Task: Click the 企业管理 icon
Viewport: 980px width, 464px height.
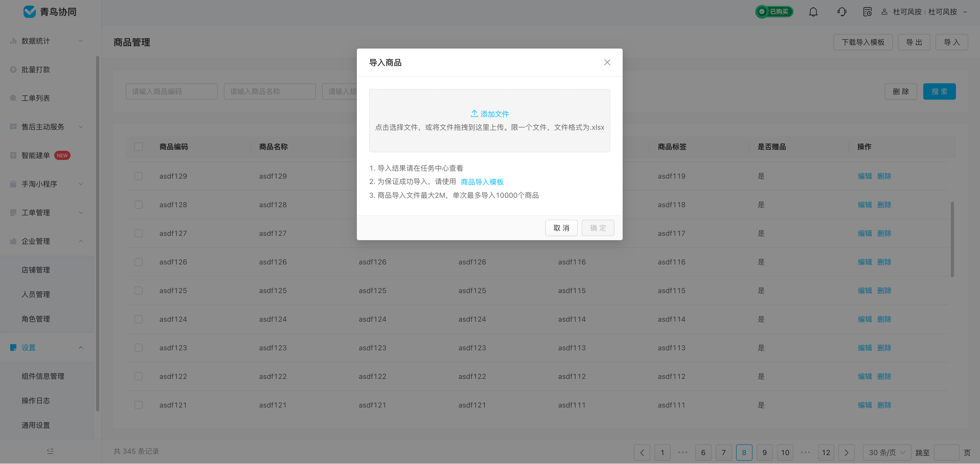Action: tap(13, 241)
